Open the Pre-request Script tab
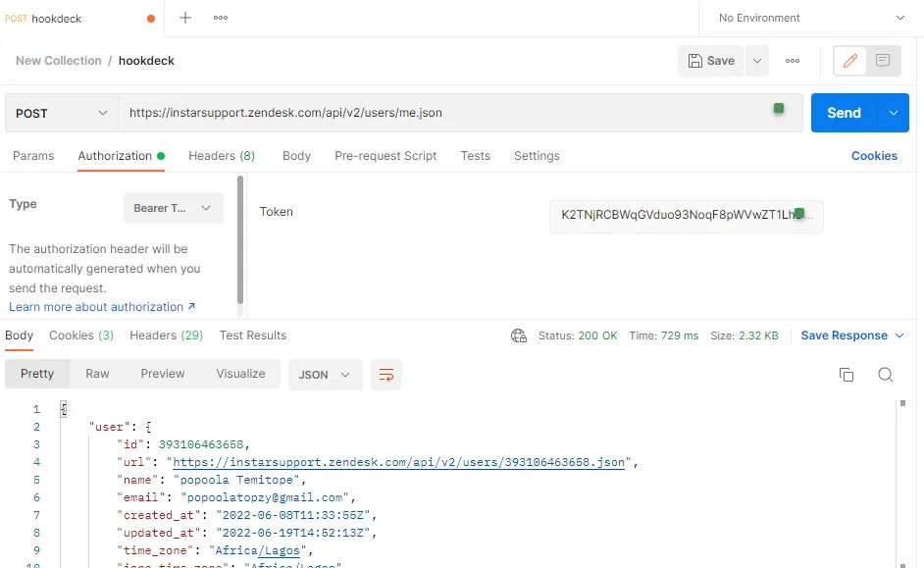Image resolution: width=924 pixels, height=568 pixels. click(x=385, y=156)
